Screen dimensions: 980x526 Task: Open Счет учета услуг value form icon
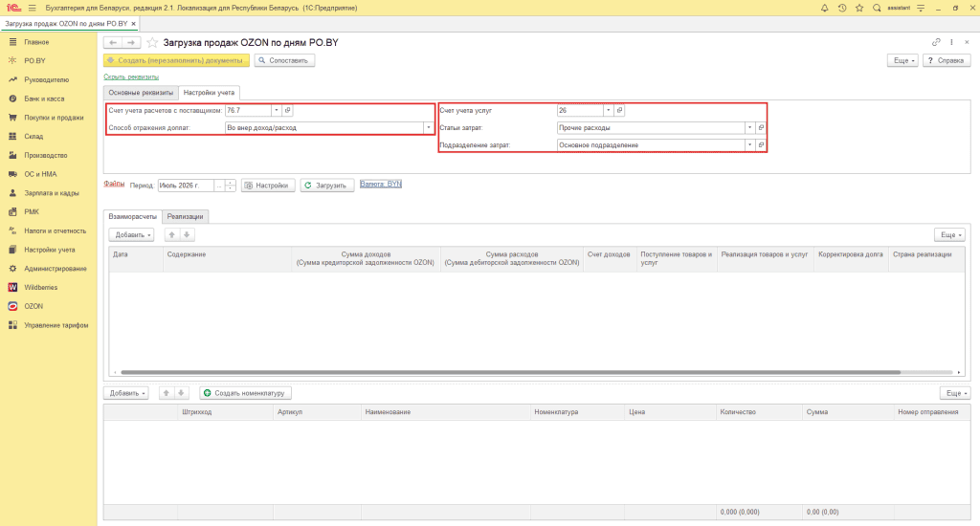pyautogui.click(x=619, y=111)
